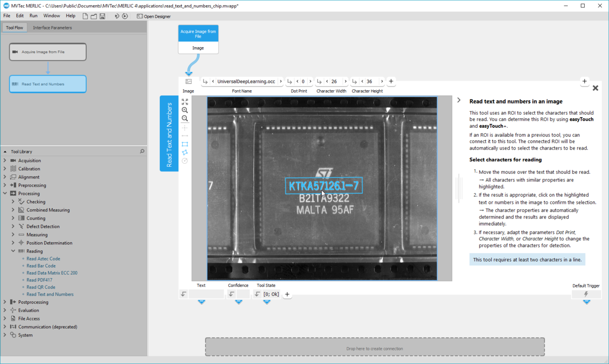Increase Character Width with the right stepper arrow

[x=345, y=81]
